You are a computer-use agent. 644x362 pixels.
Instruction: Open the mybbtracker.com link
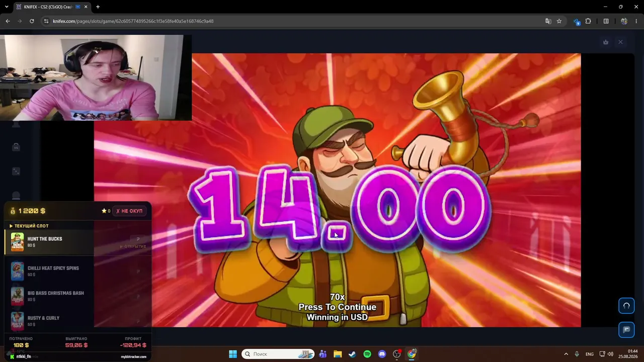tap(134, 357)
